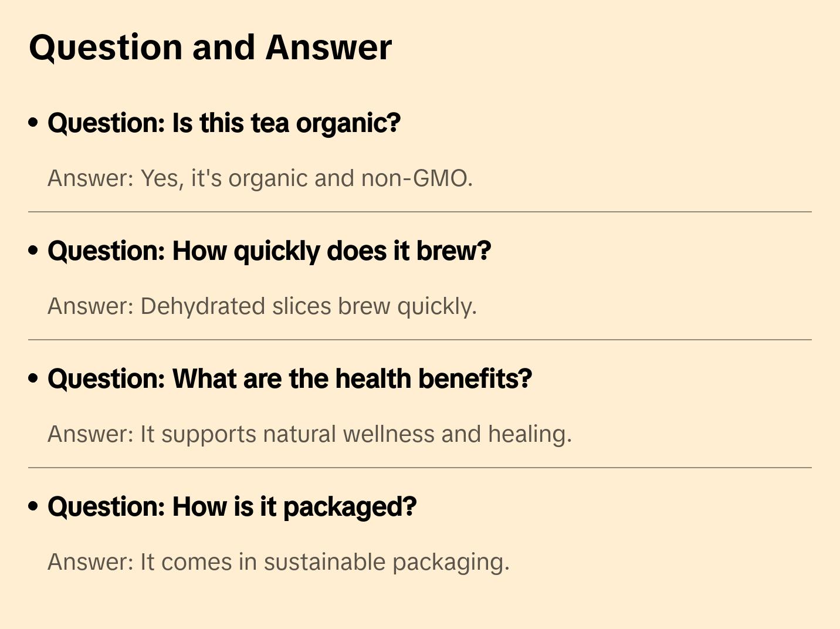Open the "How quickly does it brew?" question
Viewport: 840px width, 629px height.
(269, 251)
